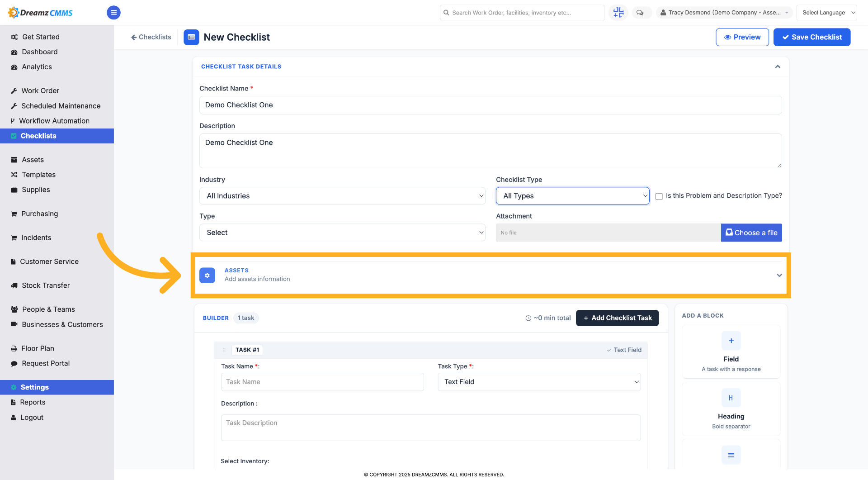
Task: Click the Task Name input field
Action: click(322, 382)
